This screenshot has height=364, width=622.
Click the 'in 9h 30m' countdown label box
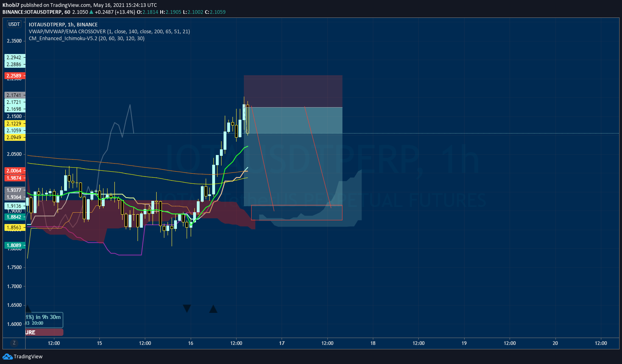(x=44, y=320)
